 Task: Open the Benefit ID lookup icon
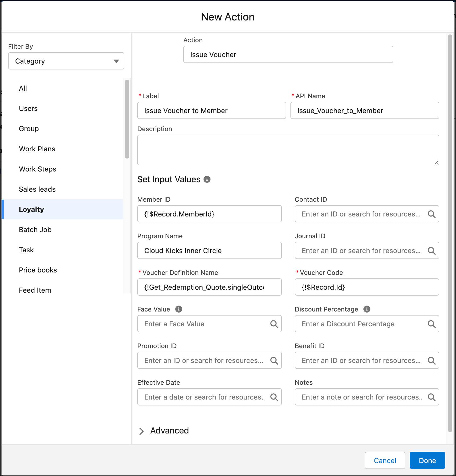pos(432,360)
